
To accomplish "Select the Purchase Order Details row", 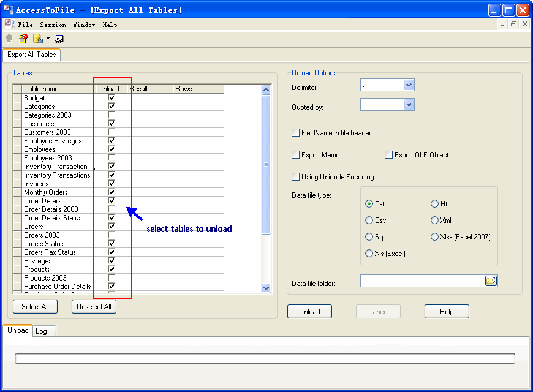I will [118, 287].
